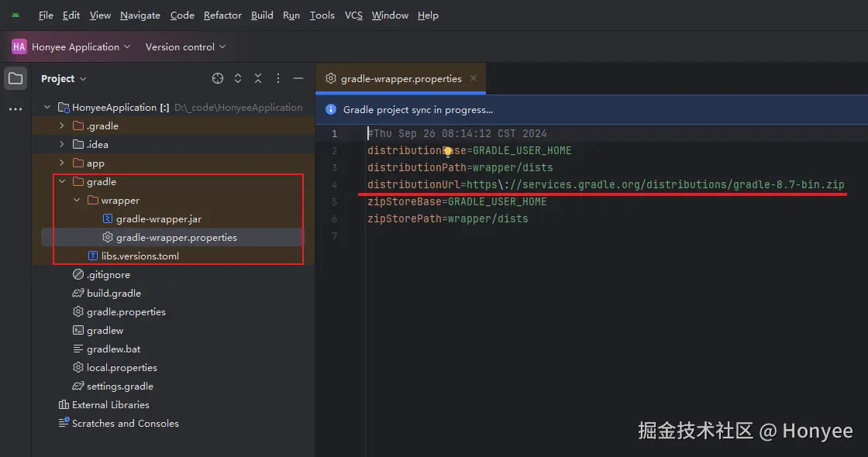Open more tool windows ellipsis button
The width and height of the screenshot is (868, 457).
click(15, 109)
